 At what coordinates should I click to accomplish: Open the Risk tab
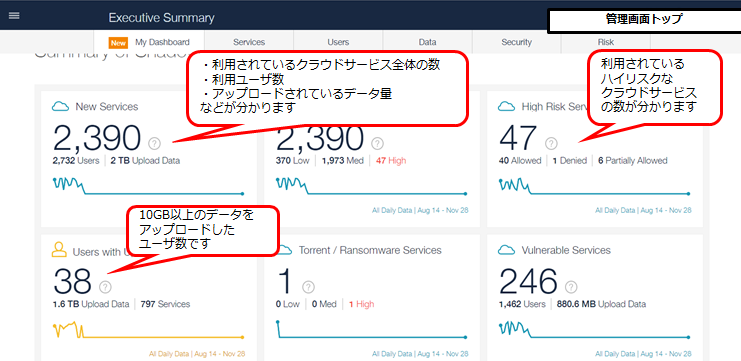[606, 42]
